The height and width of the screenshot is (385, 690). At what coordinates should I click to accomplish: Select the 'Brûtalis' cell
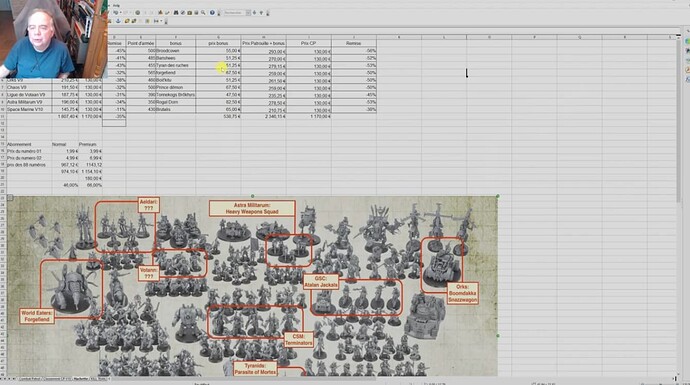pos(176,109)
